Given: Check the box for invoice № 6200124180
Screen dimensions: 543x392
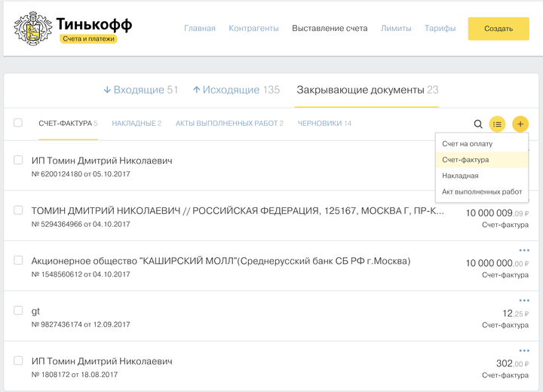Looking at the screenshot, I should click(18, 160).
